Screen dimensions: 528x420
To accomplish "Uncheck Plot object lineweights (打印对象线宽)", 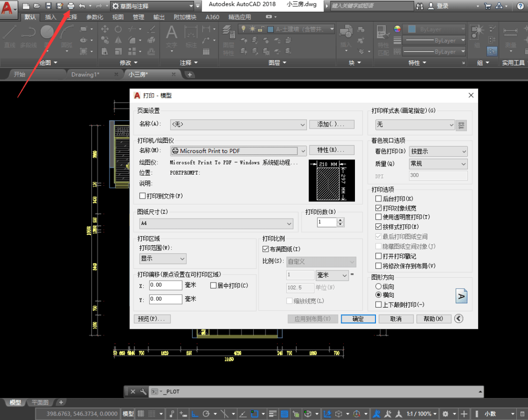I will (x=378, y=208).
